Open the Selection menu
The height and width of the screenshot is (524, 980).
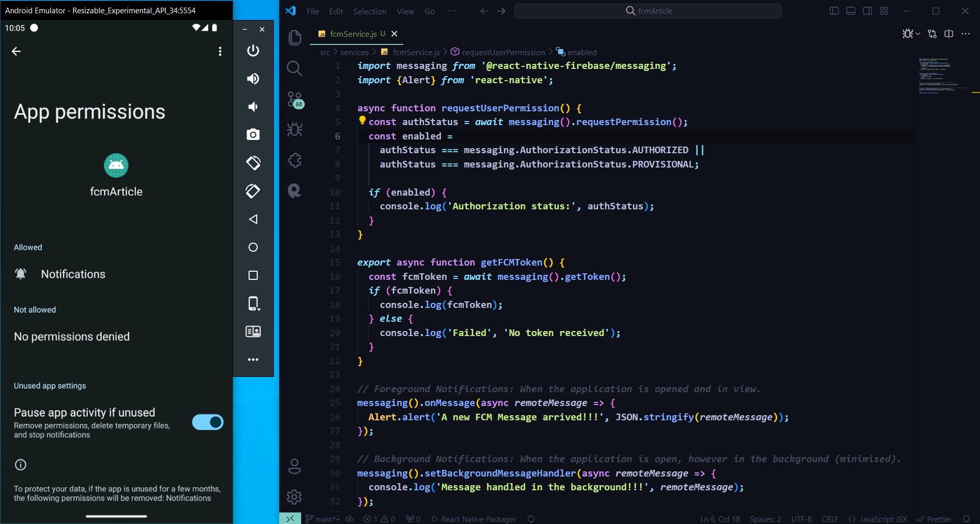(x=370, y=11)
